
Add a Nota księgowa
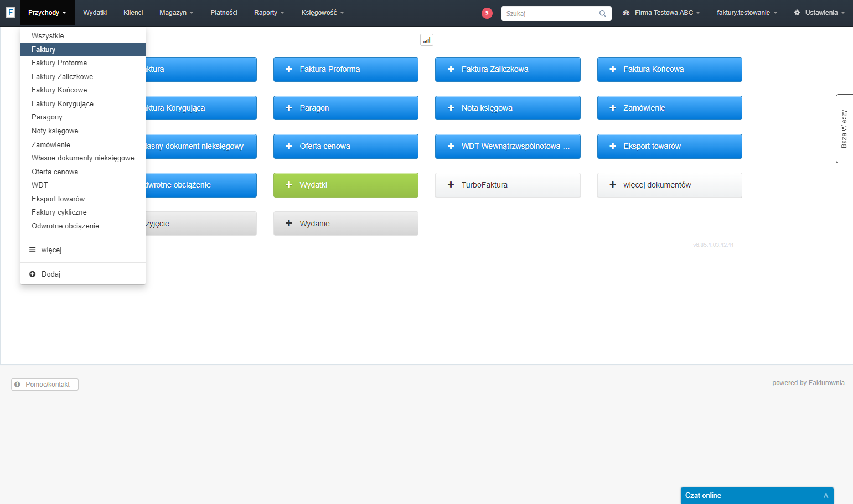pos(508,108)
